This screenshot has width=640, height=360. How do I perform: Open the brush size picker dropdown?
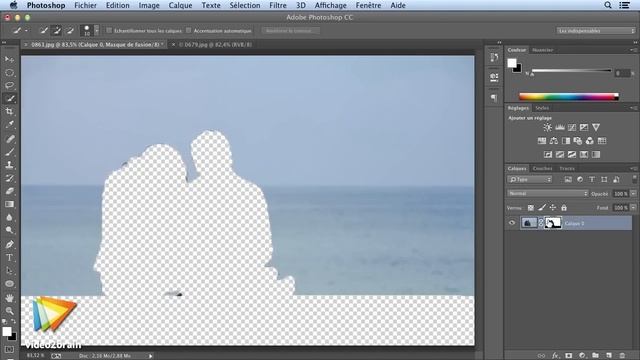click(x=96, y=31)
